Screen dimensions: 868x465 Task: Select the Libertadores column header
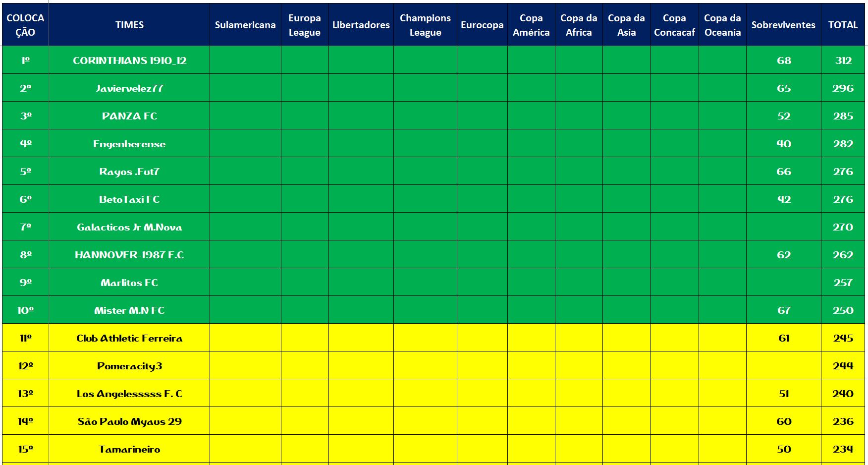361,25
